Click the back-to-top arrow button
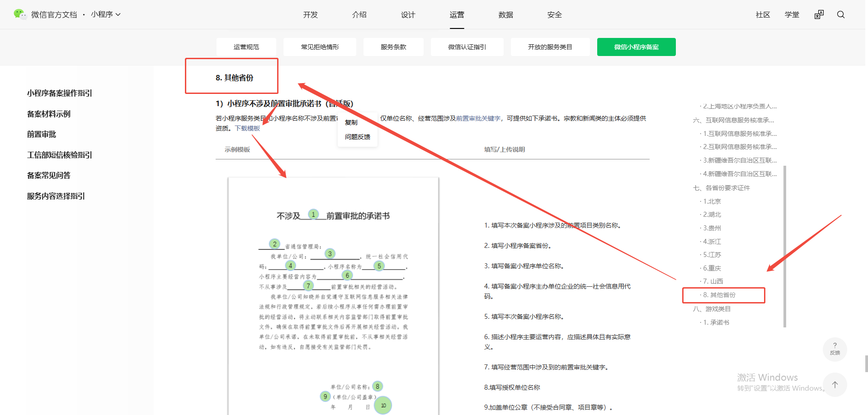This screenshot has height=415, width=868. tap(835, 385)
